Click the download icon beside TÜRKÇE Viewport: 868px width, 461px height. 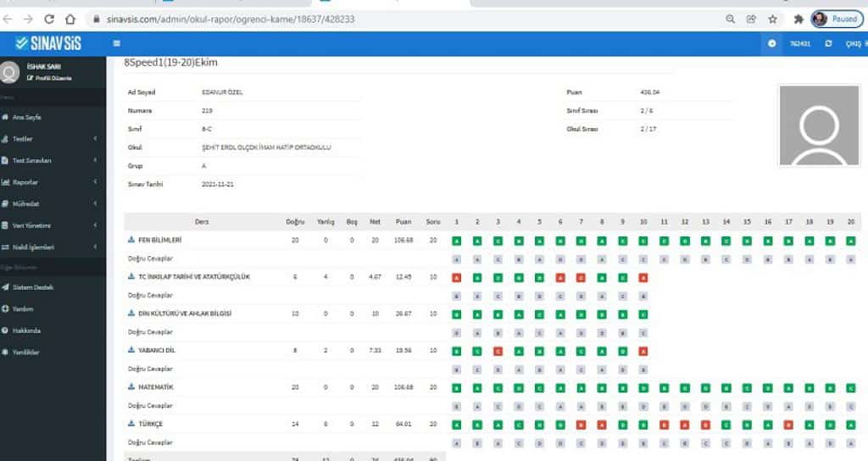(x=131, y=423)
